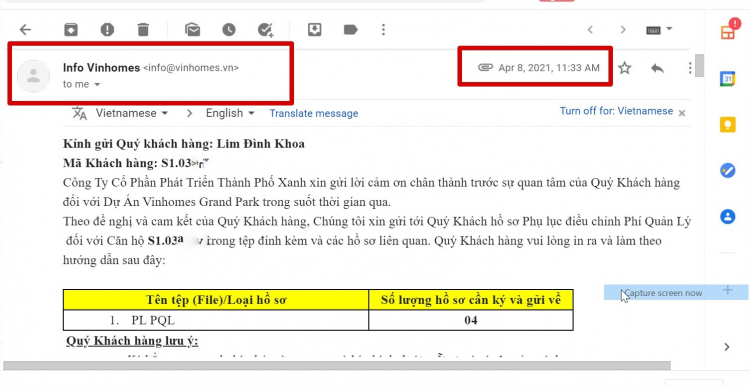Open more options in toolbar
This screenshot has width=750, height=385.
coord(383,30)
